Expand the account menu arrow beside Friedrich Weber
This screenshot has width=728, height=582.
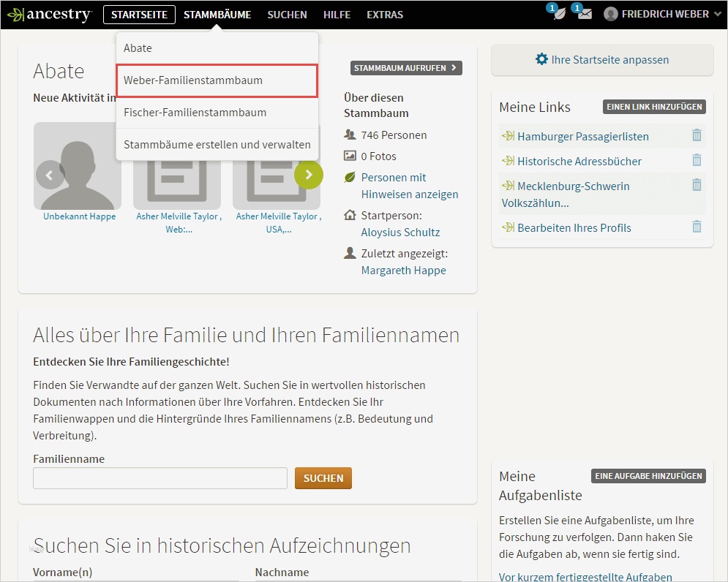(x=717, y=14)
